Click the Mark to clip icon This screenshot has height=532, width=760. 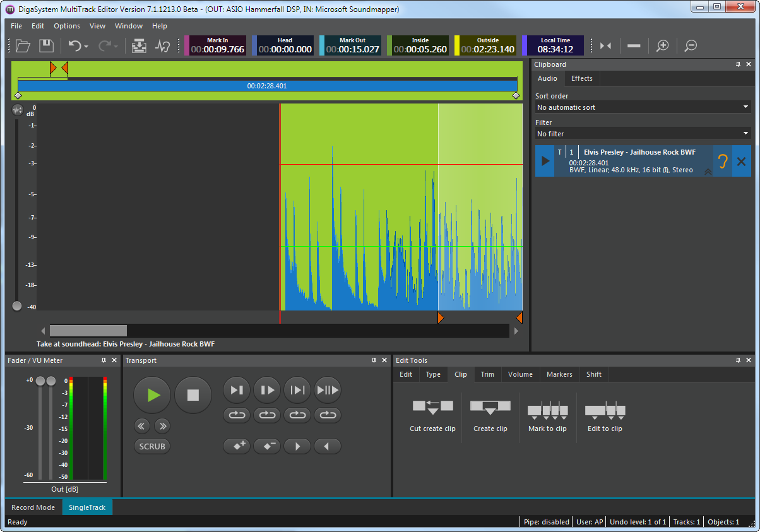click(x=547, y=411)
